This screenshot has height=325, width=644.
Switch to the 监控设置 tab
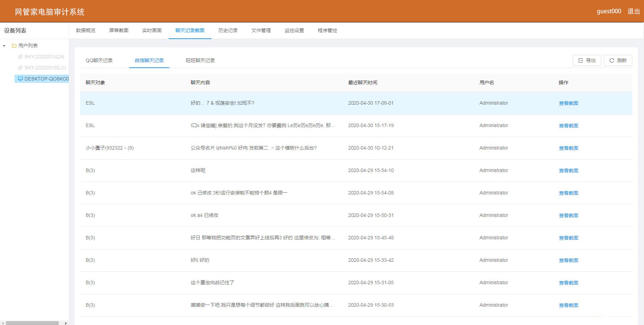tap(294, 30)
